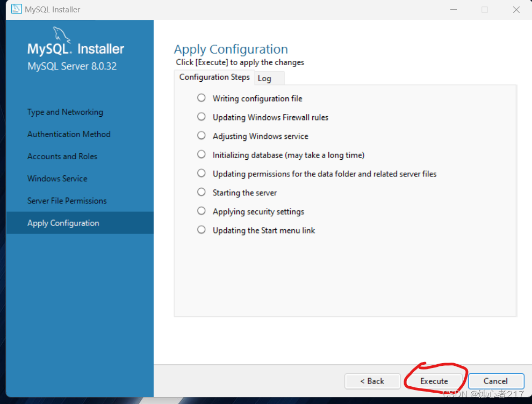Screen dimensions: 532x404
Task: Select the Updating the Start menu link indicator
Action: click(201, 230)
